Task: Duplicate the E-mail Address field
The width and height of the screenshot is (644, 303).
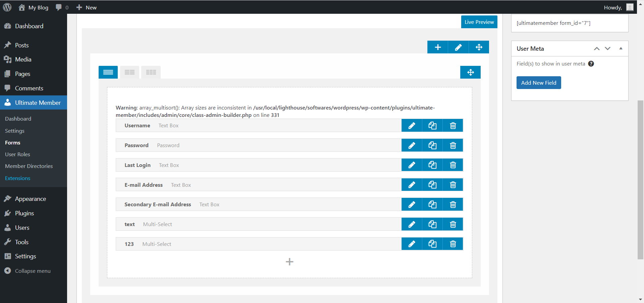Action: (432, 185)
